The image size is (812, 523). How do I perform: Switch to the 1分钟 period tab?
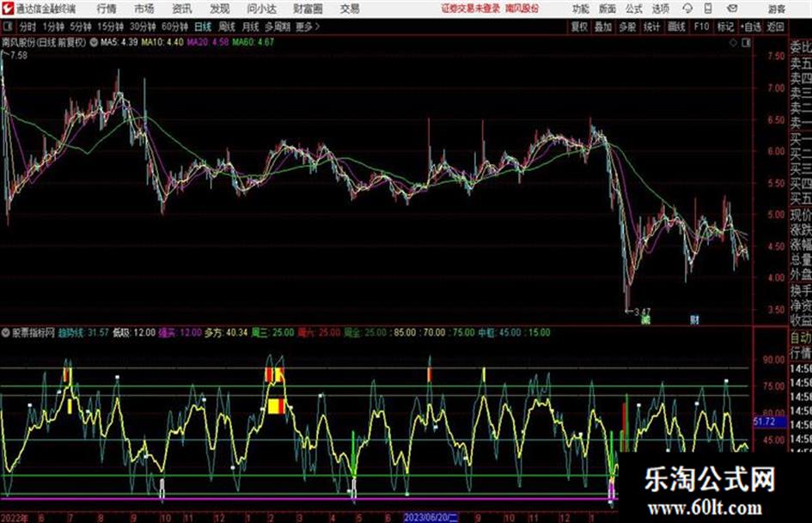tap(52, 27)
